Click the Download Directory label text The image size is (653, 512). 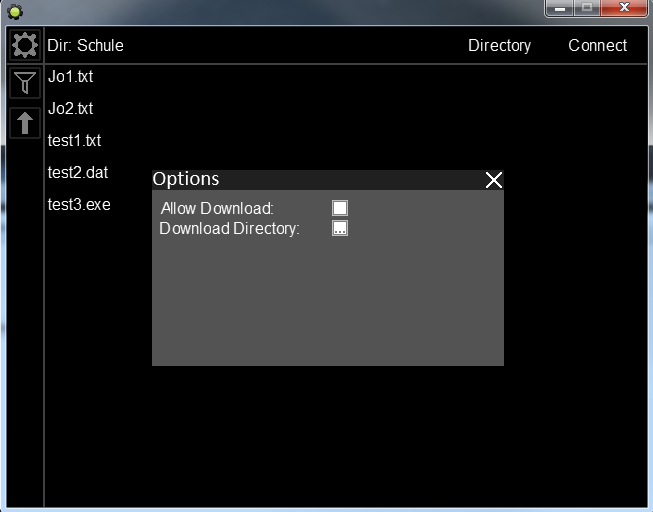click(229, 228)
